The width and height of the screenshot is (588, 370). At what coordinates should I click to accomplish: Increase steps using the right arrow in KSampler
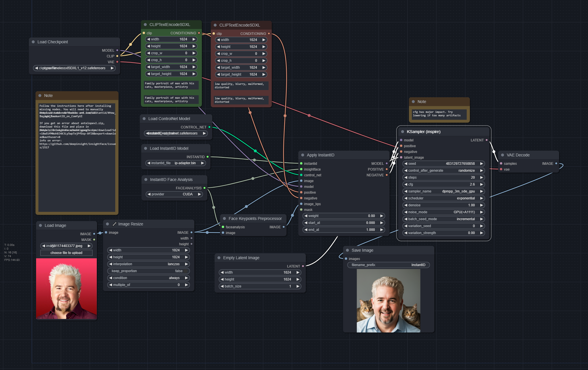tap(481, 177)
